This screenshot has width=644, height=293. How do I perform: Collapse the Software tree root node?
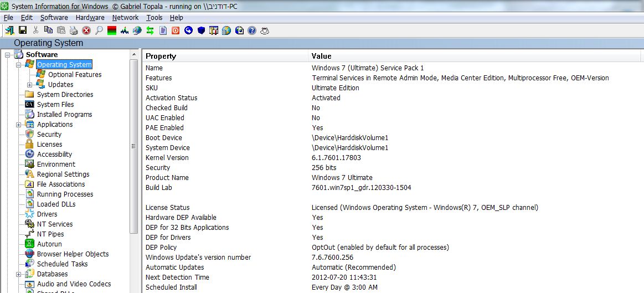[8, 55]
